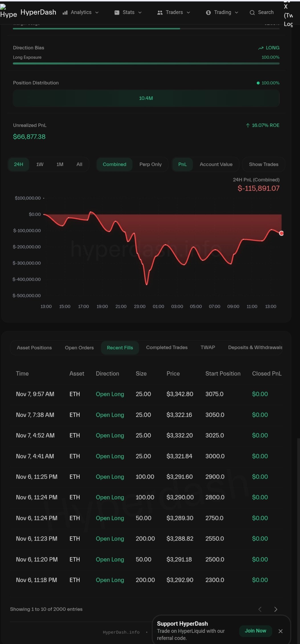This screenshot has width=300, height=644.
Task: Click the red PnL chart endpoint marker
Action: [x=281, y=233]
